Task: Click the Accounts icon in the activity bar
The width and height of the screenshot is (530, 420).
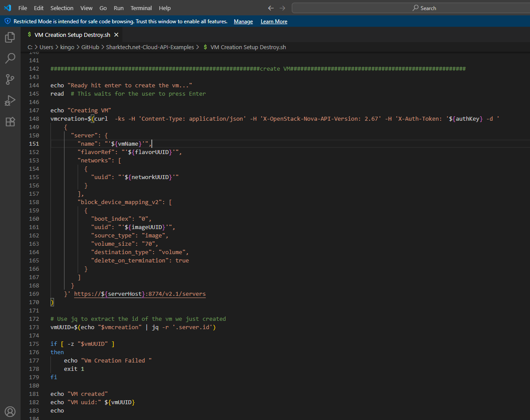Action: click(10, 412)
